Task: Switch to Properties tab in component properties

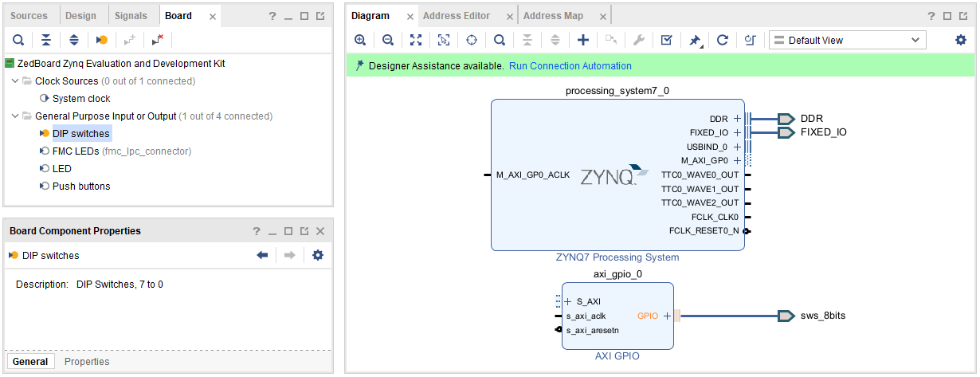Action: (87, 362)
